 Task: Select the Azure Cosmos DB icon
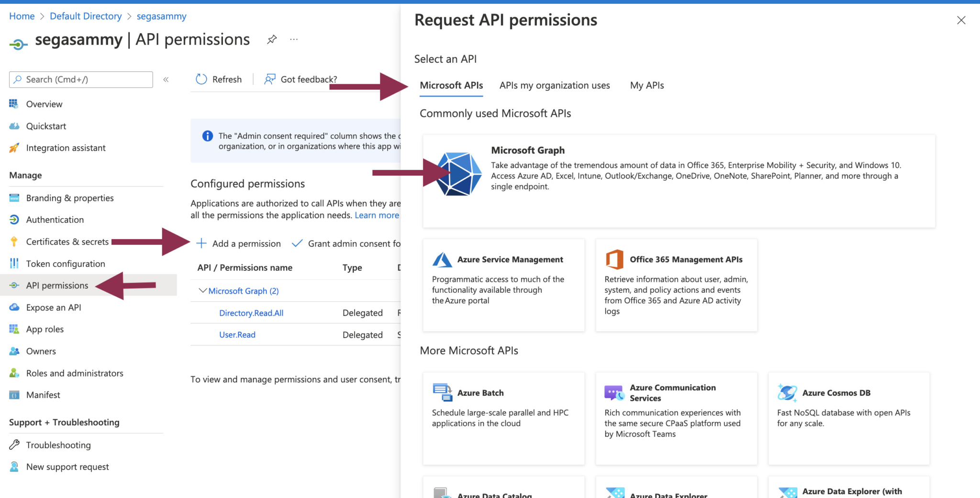[787, 392]
